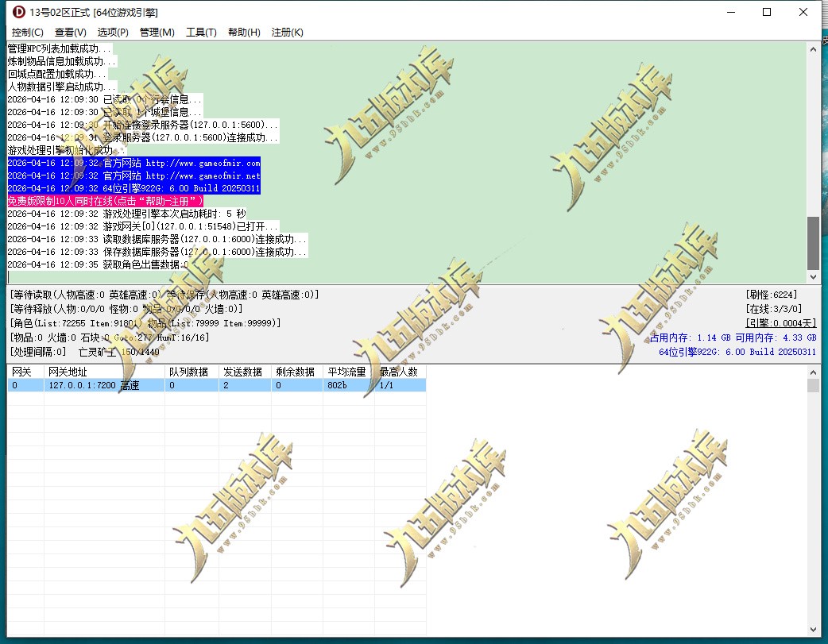This screenshot has width=828, height=644.
Task: Click log line 保存数据库服务器 连接成功
Action: (157, 252)
